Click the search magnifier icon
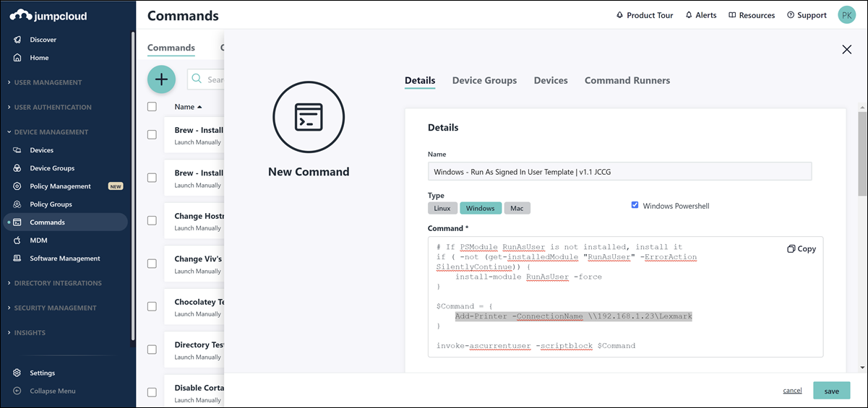The image size is (868, 408). pos(197,79)
